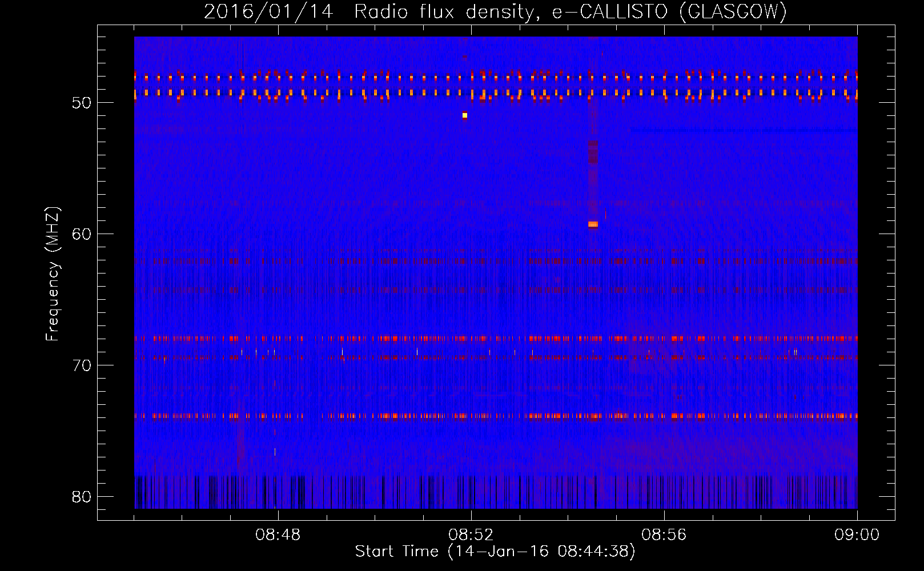Click the 50 frequency tick label

click(82, 103)
